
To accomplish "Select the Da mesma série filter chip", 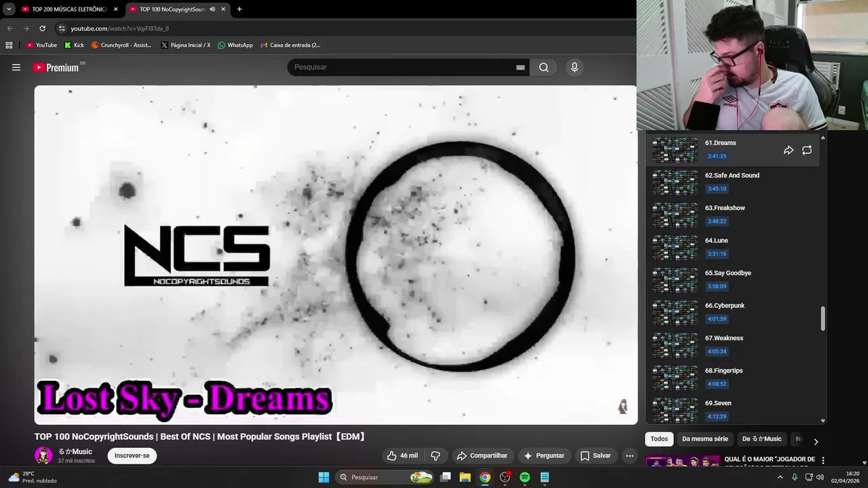I will [x=705, y=439].
